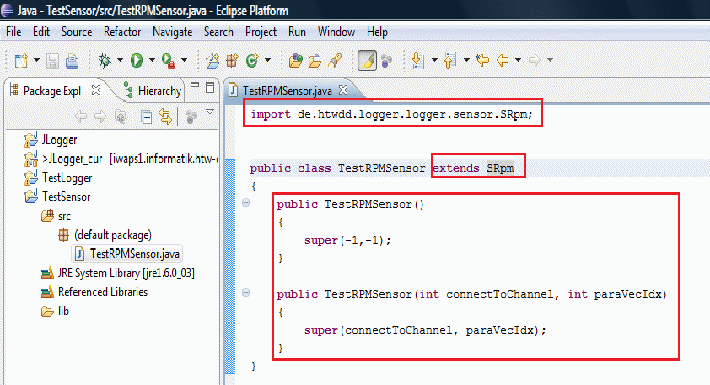Open the Help menu
This screenshot has width=710, height=385.
377,32
